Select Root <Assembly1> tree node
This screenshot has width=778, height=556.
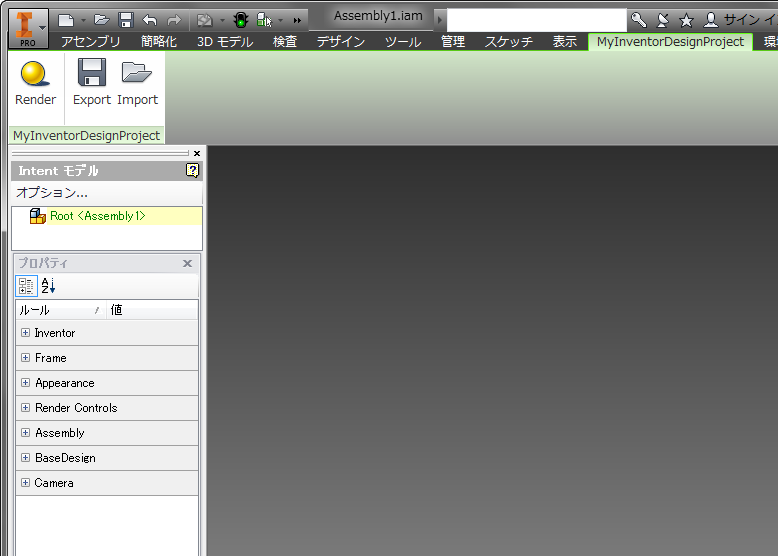pyautogui.click(x=98, y=216)
